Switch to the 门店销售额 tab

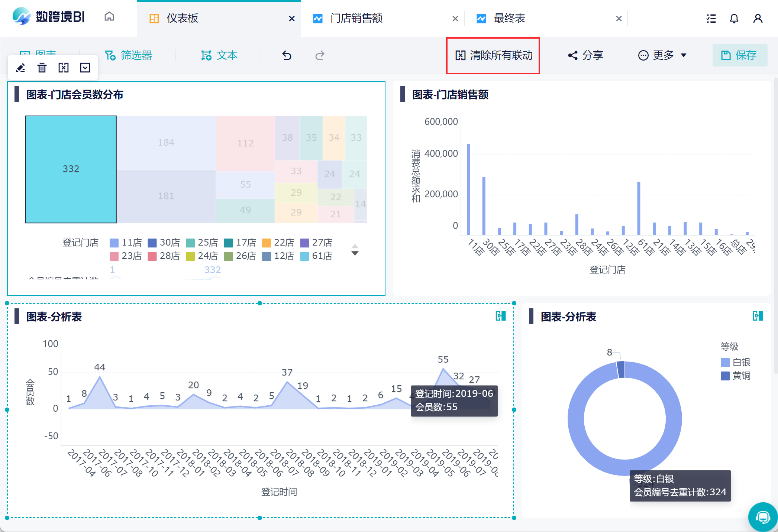point(356,19)
